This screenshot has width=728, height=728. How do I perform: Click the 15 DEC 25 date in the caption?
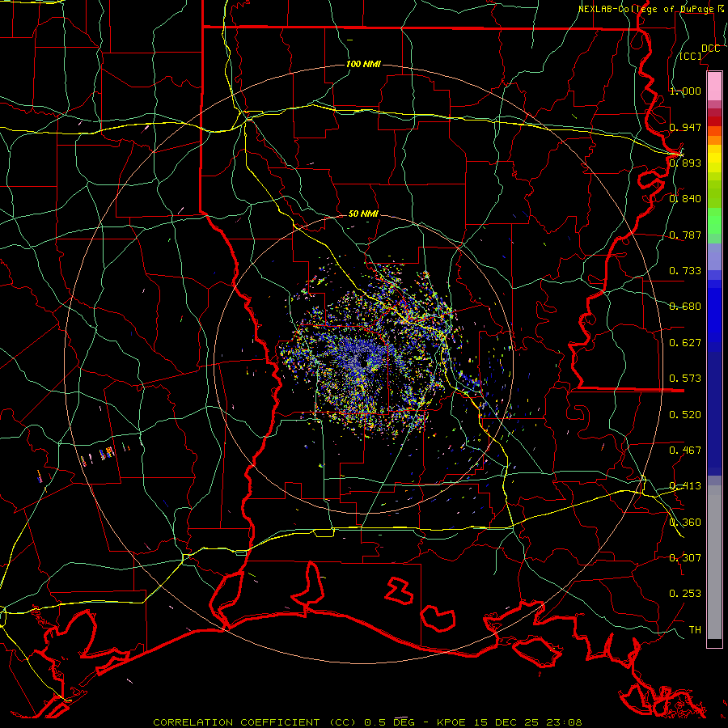click(x=506, y=722)
